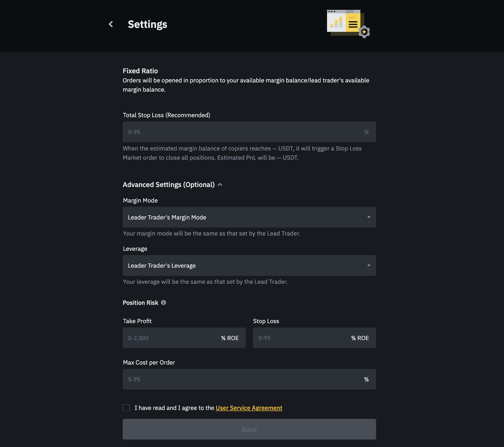Image resolution: width=504 pixels, height=447 pixels.
Task: Click the Advanced Settings (Optional) heading
Action: (169, 185)
